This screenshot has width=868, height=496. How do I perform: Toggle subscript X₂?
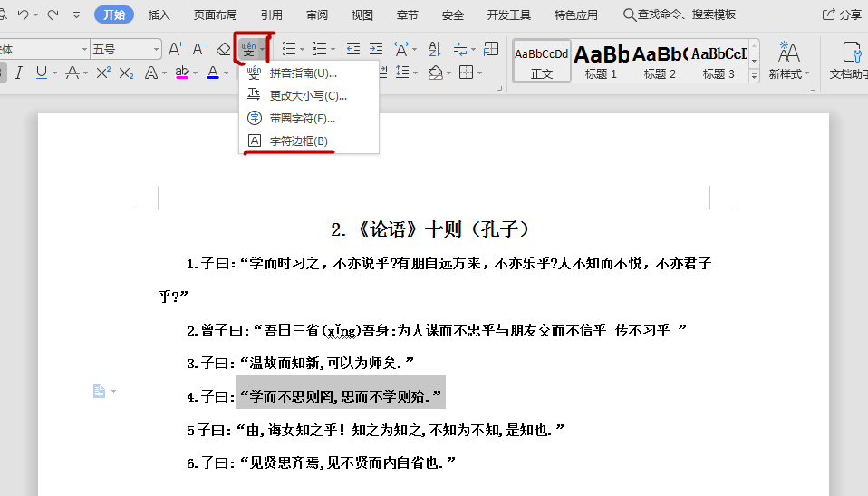click(126, 73)
